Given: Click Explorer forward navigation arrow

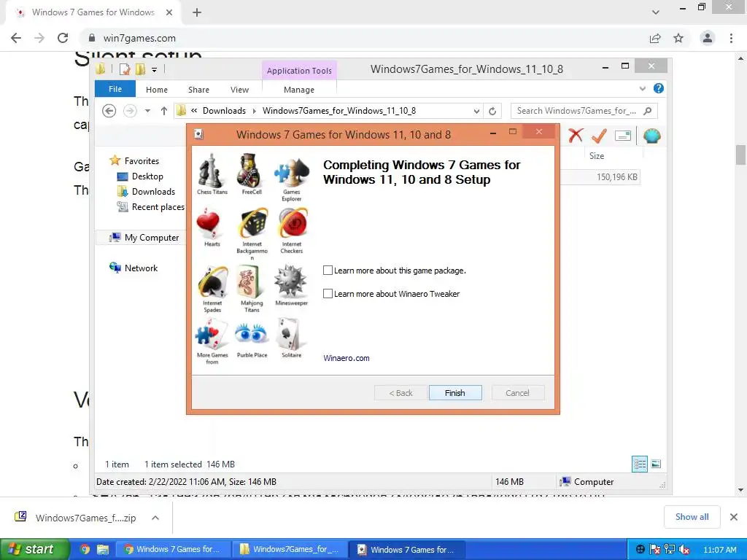Looking at the screenshot, I should (130, 111).
